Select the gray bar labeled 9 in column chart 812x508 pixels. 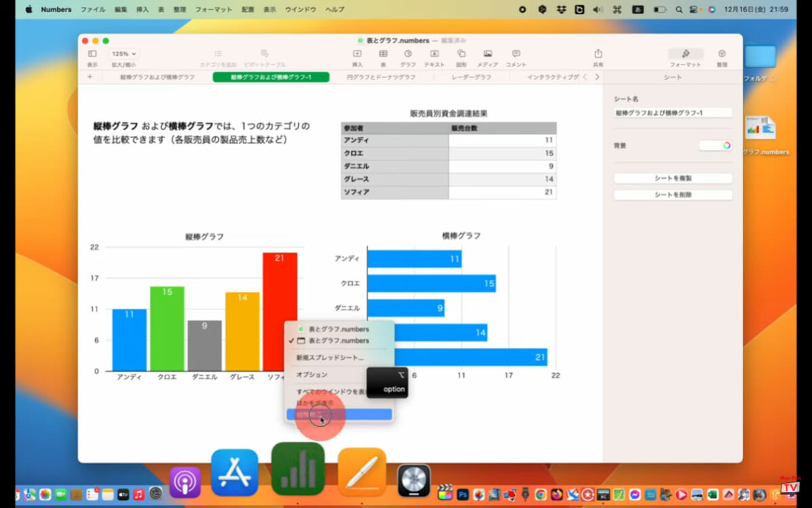(x=204, y=345)
